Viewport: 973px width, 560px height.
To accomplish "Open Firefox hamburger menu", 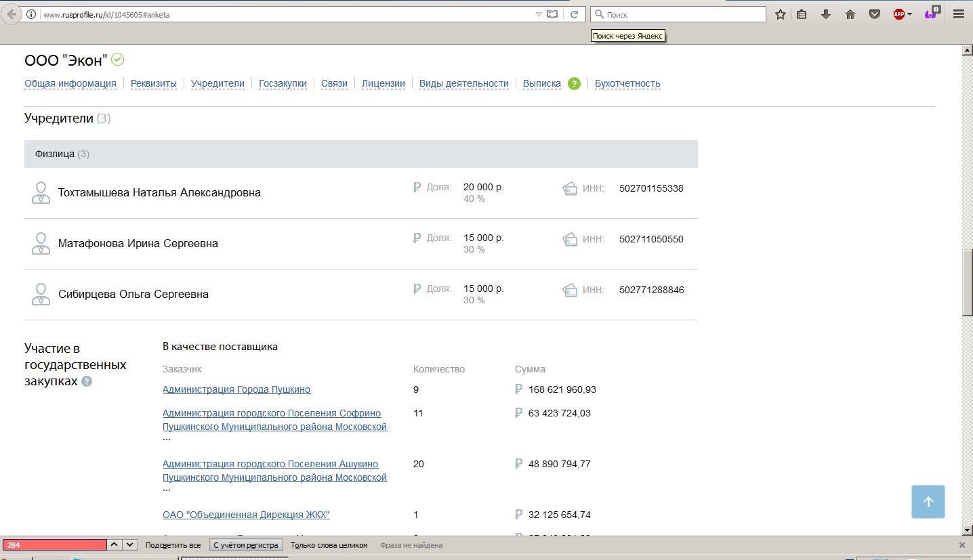I will (x=959, y=14).
